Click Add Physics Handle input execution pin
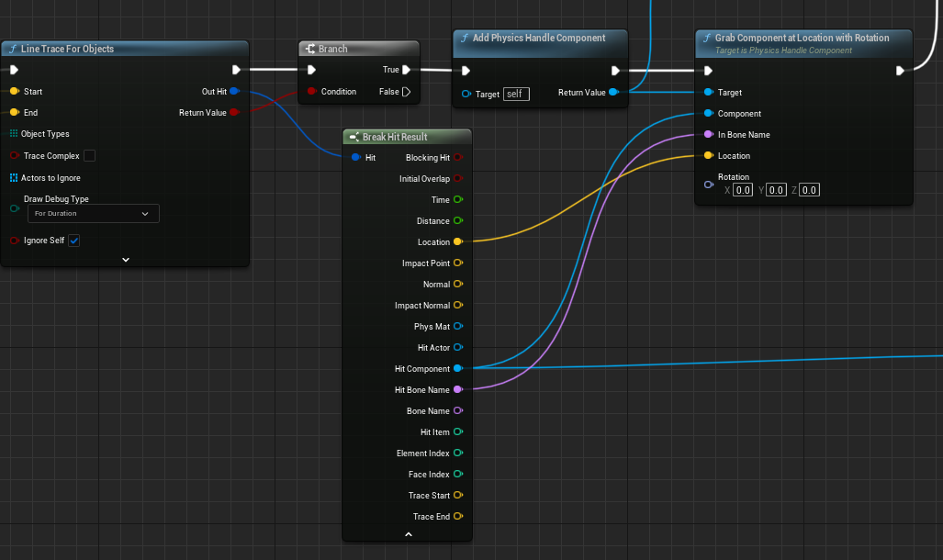This screenshot has width=943, height=560. click(466, 71)
